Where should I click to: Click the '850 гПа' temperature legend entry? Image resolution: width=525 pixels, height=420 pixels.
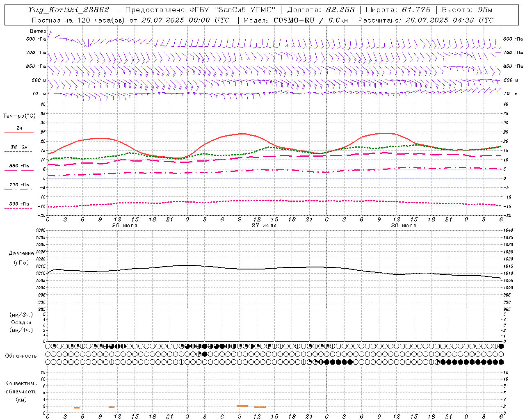click(19, 166)
